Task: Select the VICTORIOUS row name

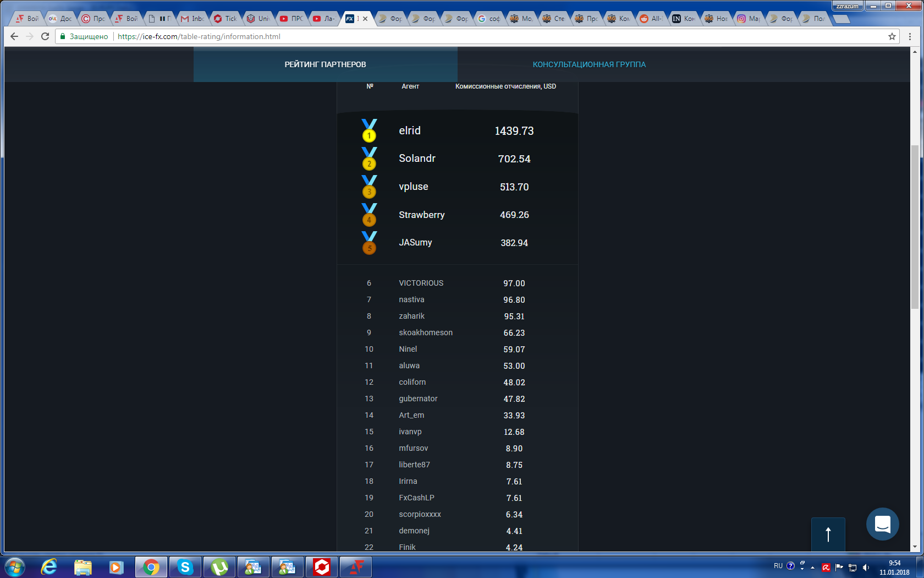Action: pos(421,283)
